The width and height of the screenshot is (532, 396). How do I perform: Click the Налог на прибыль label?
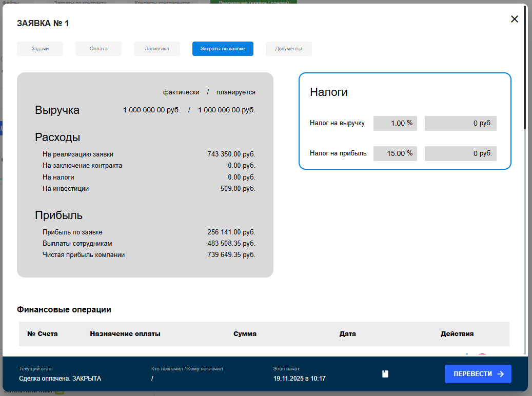(x=338, y=153)
